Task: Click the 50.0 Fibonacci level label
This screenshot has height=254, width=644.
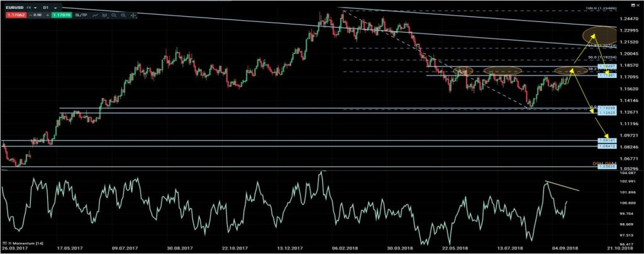Action: (x=601, y=57)
